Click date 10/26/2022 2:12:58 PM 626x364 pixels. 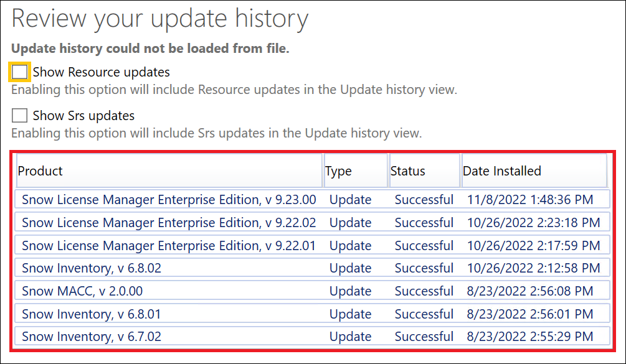coord(533,268)
